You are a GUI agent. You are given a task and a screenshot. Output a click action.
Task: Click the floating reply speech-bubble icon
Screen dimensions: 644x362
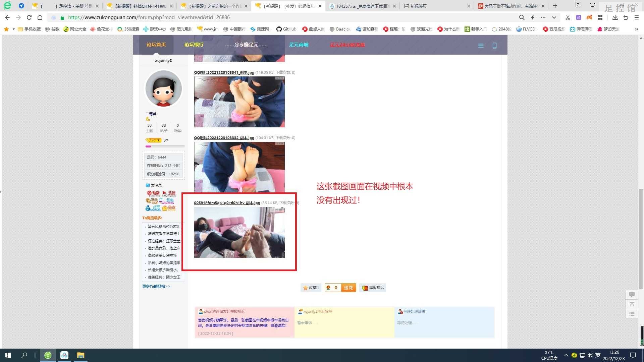pos(632,295)
